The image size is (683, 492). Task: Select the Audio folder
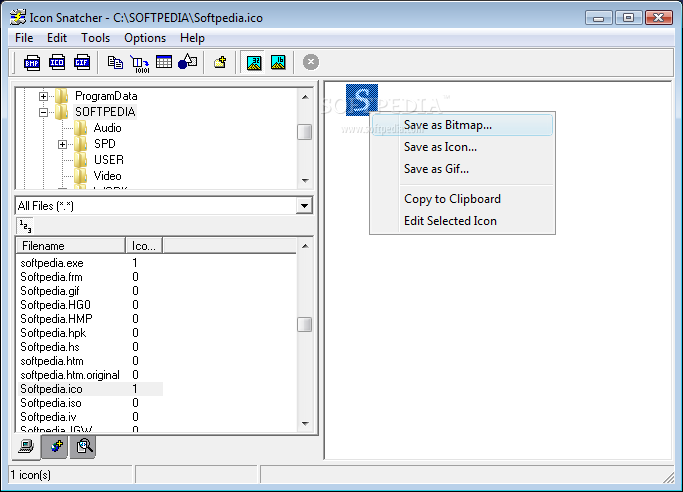click(107, 128)
